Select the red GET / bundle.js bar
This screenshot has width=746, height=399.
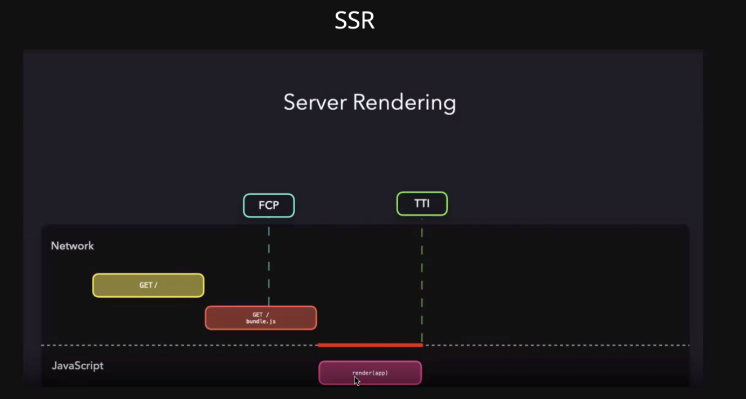coord(261,318)
